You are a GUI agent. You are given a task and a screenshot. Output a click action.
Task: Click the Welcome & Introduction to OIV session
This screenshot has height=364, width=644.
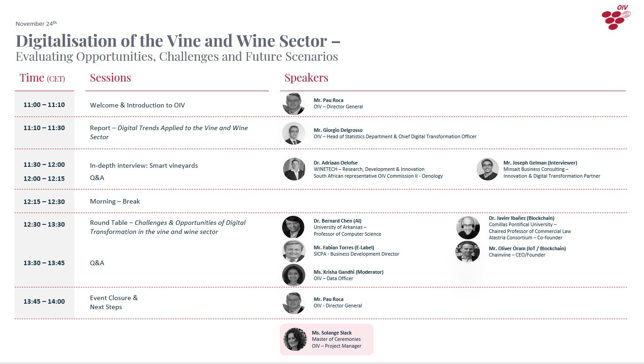pos(137,105)
